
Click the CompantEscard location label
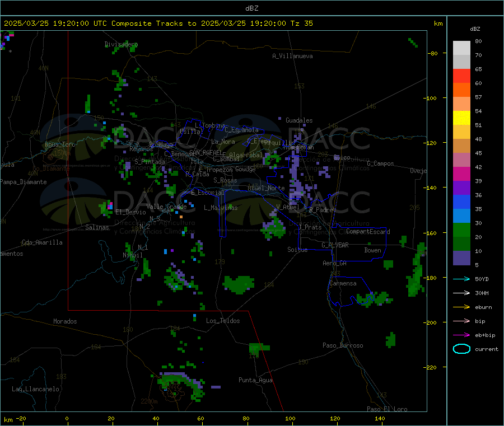pyautogui.click(x=368, y=231)
